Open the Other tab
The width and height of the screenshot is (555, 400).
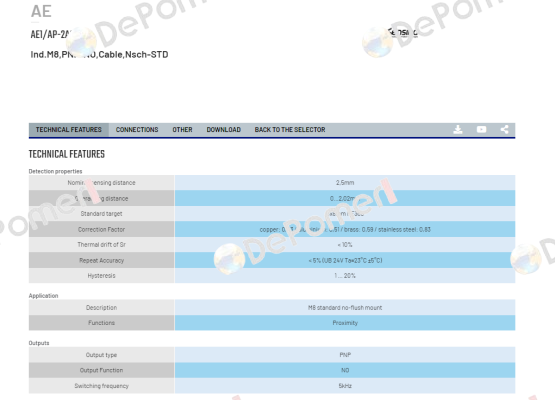182,130
